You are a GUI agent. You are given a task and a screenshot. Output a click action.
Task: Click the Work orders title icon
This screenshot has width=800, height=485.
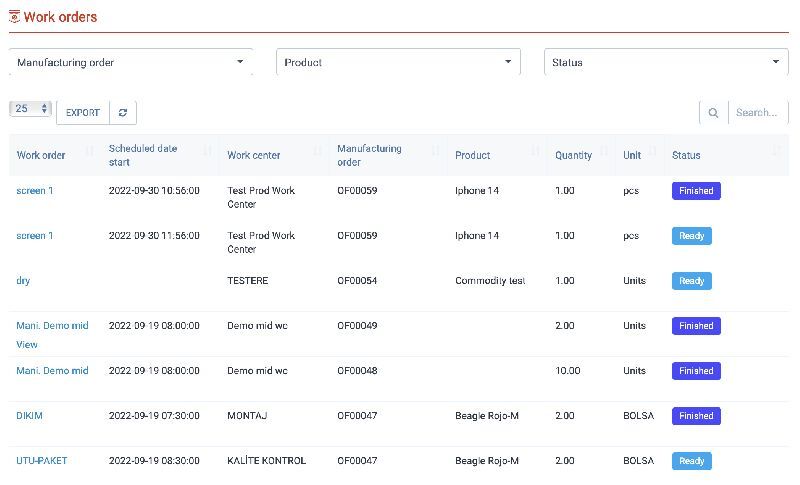14,17
